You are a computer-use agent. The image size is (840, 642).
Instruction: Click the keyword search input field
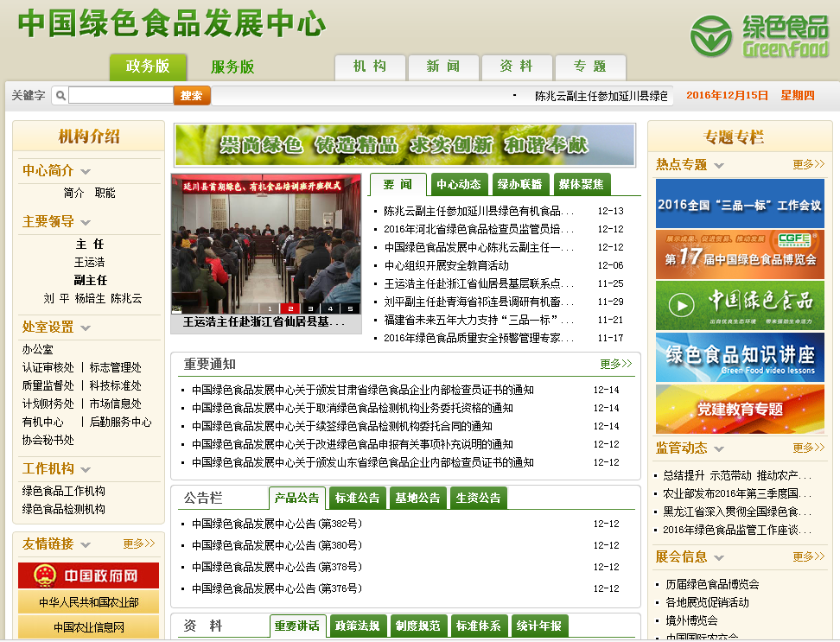120,95
